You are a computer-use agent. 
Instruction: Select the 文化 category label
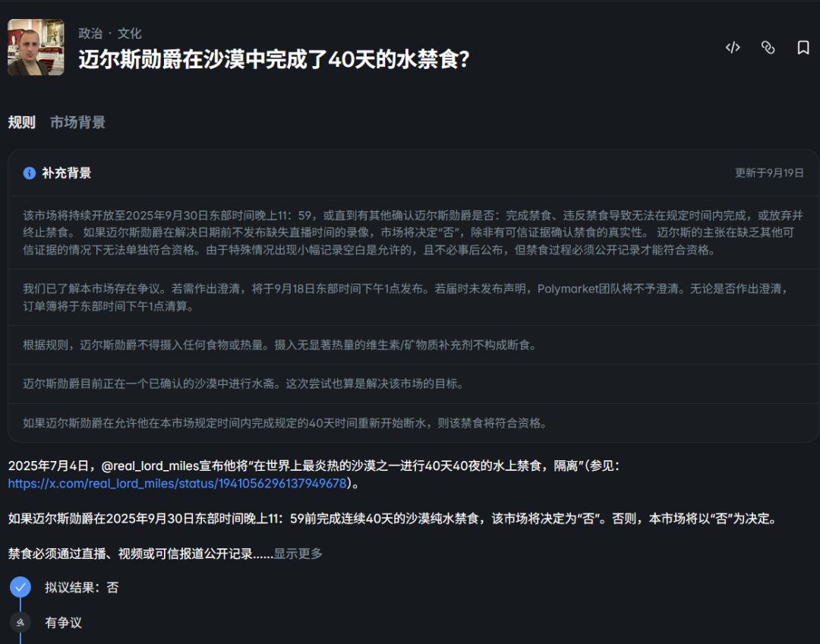[129, 33]
